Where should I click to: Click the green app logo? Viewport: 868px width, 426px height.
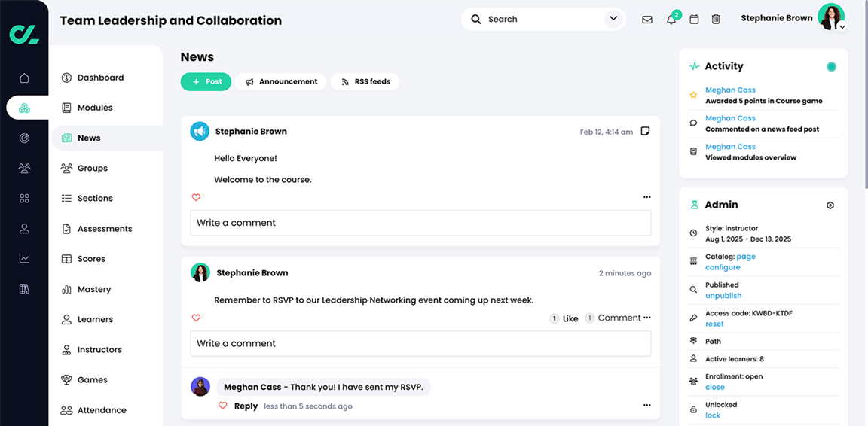[24, 34]
